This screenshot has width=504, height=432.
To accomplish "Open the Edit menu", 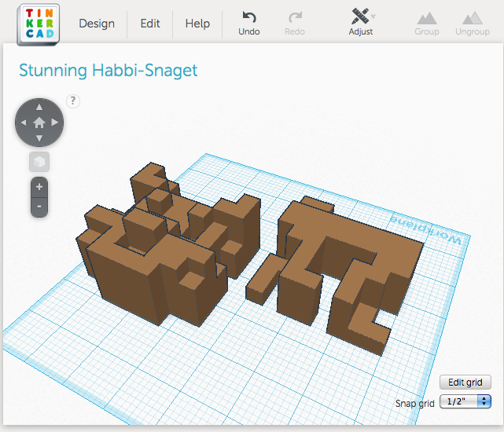I will pyautogui.click(x=150, y=24).
